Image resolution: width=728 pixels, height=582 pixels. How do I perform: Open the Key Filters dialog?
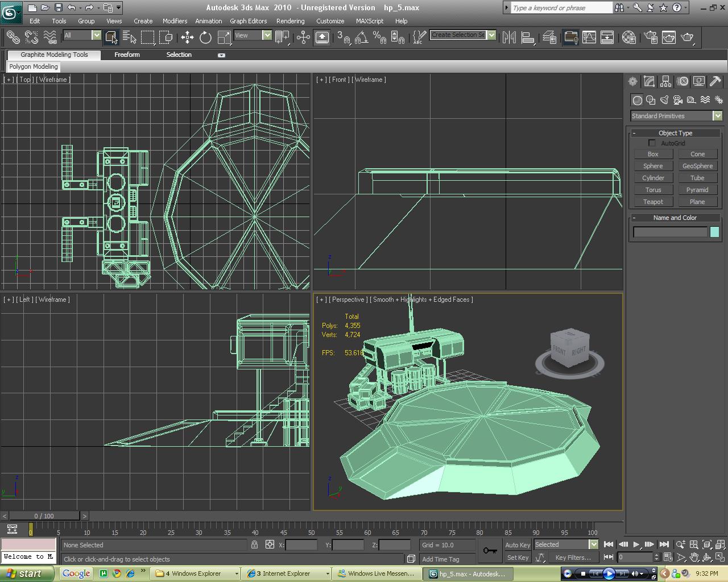coord(573,558)
